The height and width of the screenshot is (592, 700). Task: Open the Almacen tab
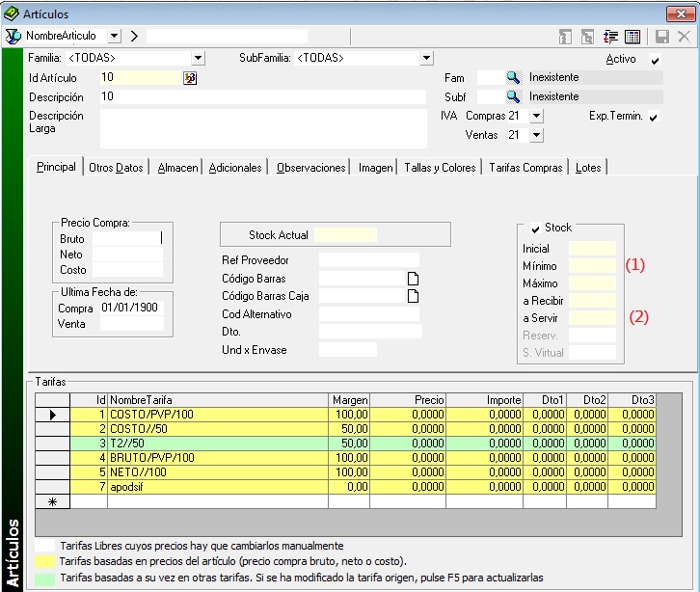(177, 168)
